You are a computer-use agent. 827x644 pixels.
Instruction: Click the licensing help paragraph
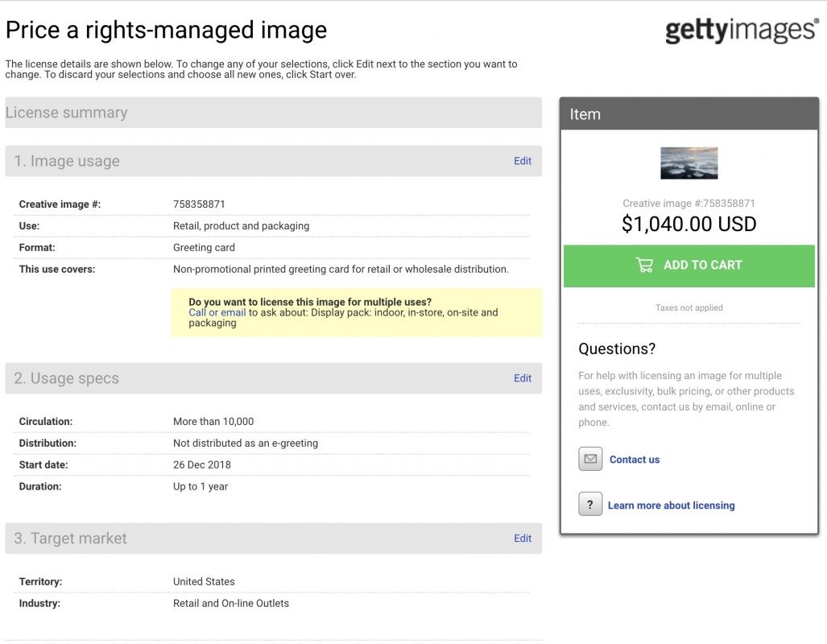point(686,398)
